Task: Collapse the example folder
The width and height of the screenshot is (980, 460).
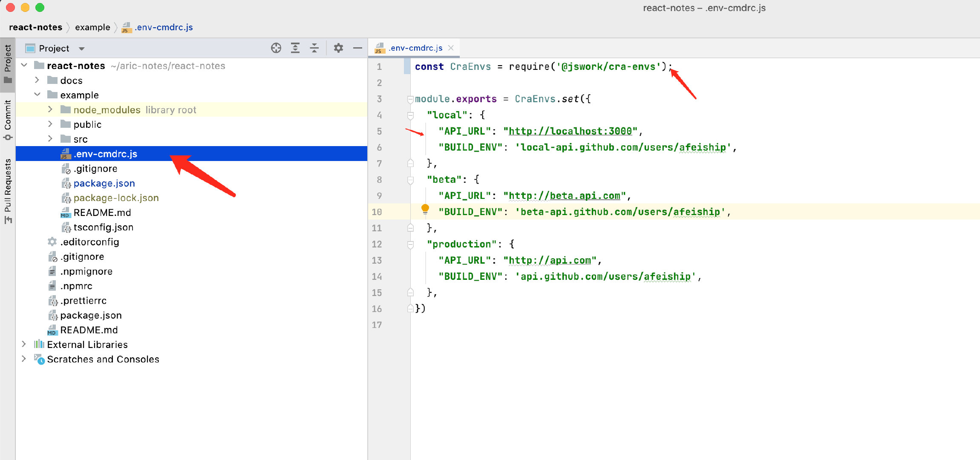Action: click(37, 95)
